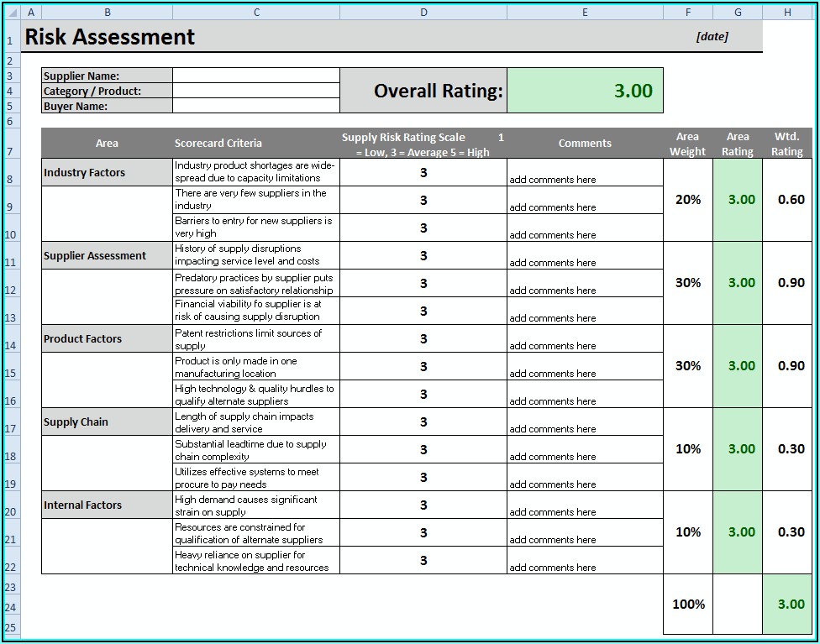This screenshot has height=644, width=820.
Task: Select column E header
Action: (585, 13)
